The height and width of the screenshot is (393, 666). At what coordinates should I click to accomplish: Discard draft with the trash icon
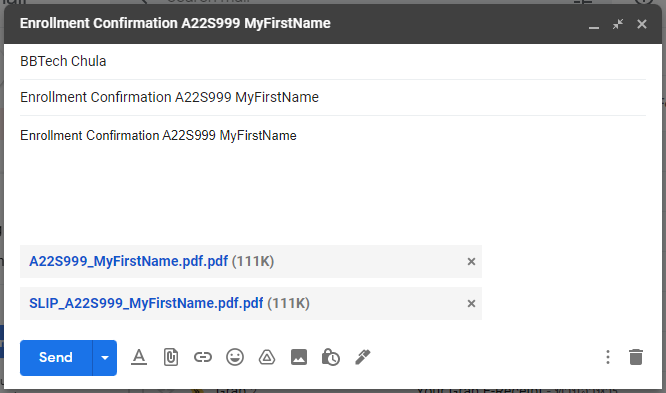click(636, 357)
